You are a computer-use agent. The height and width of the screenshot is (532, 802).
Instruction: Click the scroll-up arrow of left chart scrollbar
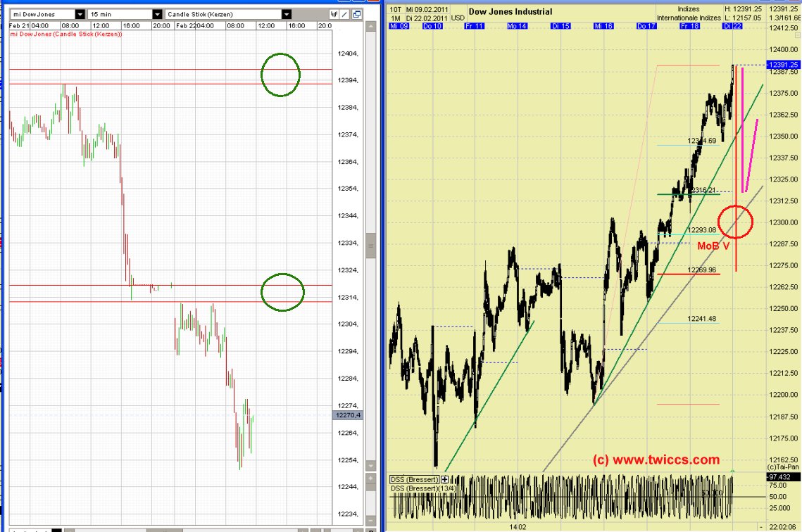tap(371, 26)
